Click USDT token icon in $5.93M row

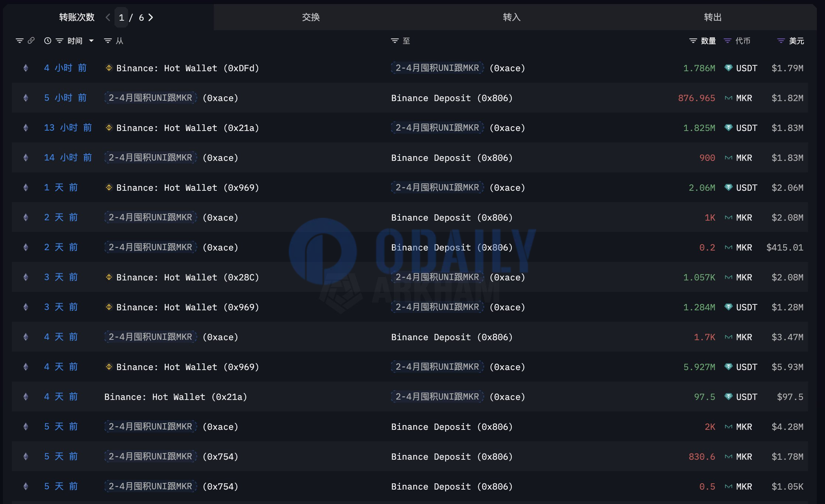(728, 367)
